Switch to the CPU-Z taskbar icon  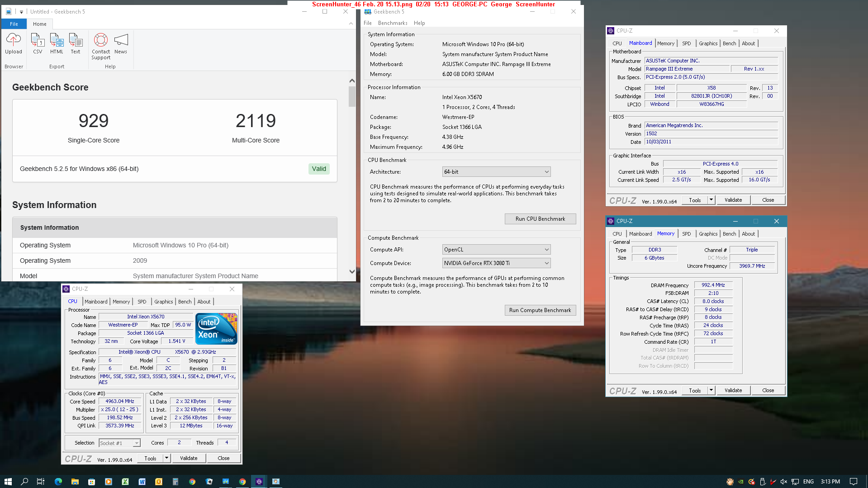coord(259,482)
